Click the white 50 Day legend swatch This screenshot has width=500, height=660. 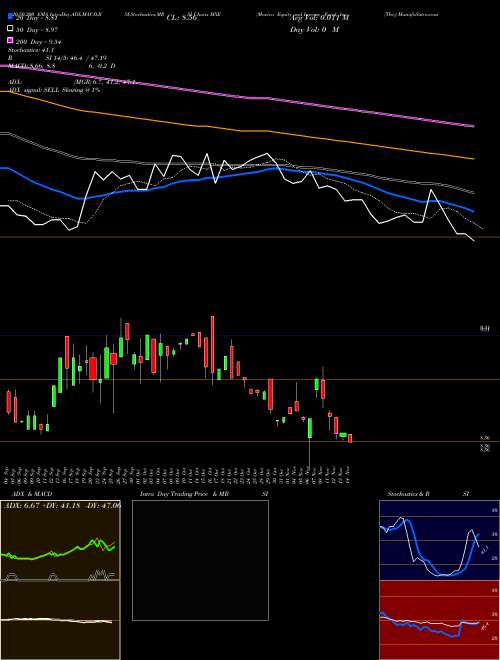pyautogui.click(x=10, y=29)
